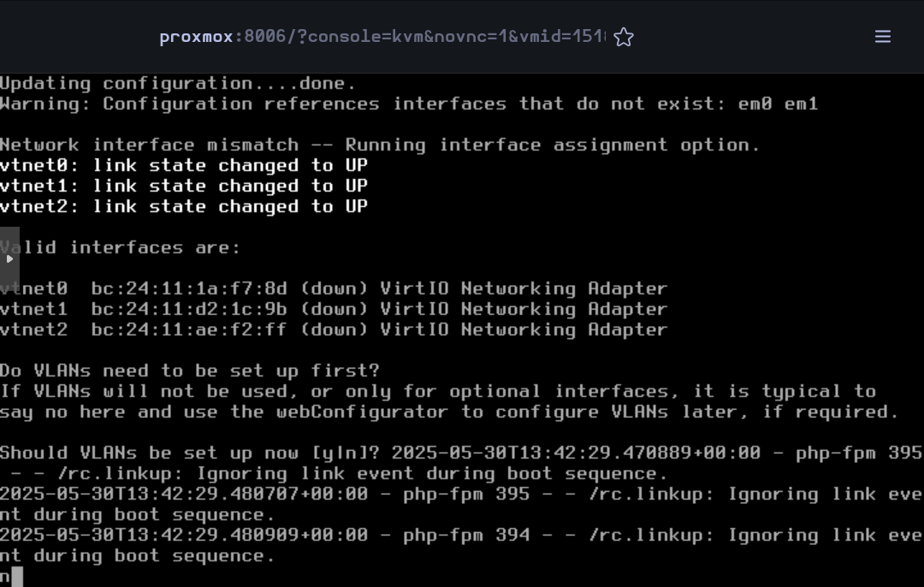Click the 'Do VLANs need to be set up first?' line
This screenshot has width=924, height=587.
tap(190, 371)
